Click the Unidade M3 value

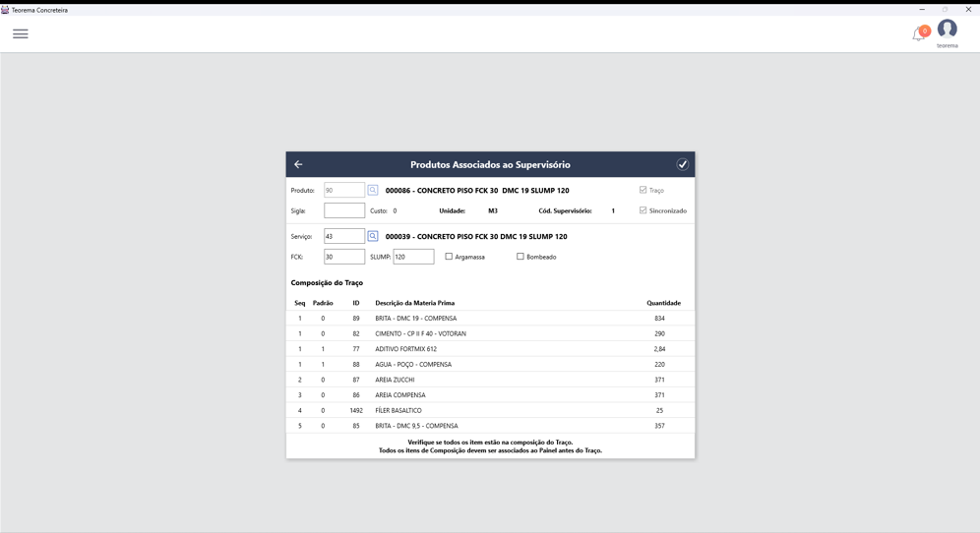pos(493,210)
